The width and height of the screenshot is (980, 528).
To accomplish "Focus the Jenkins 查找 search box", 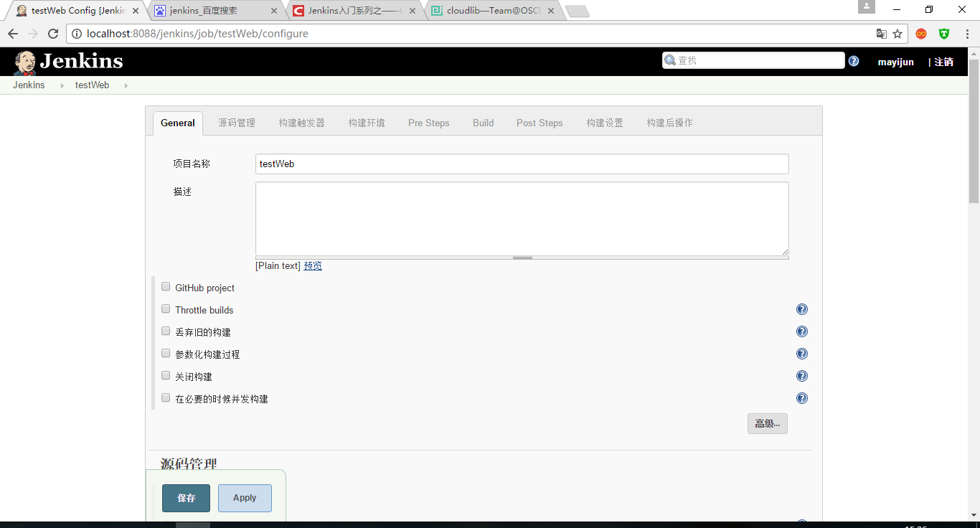I will tap(753, 60).
